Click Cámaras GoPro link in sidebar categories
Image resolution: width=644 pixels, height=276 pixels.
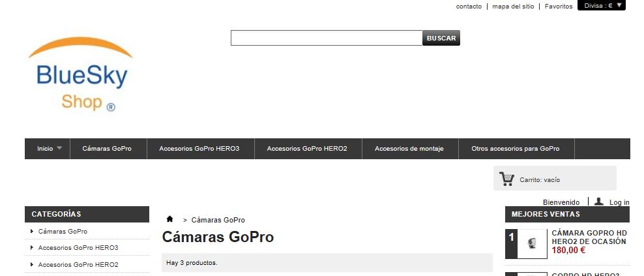pos(63,231)
